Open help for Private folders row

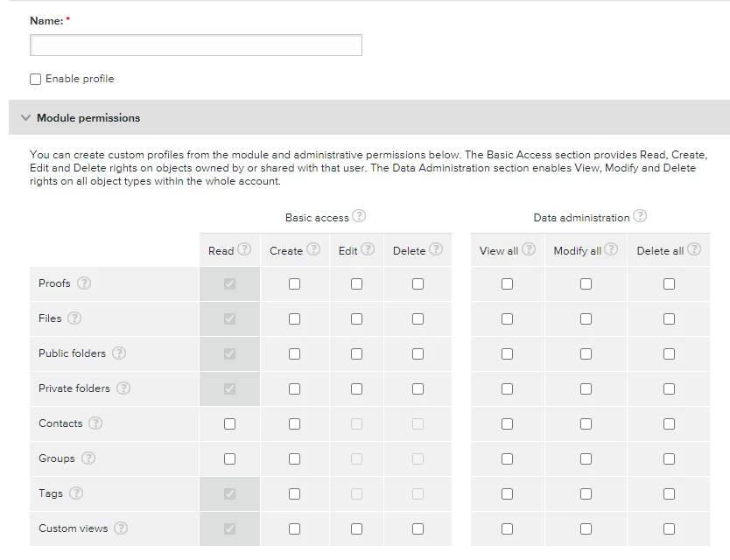[123, 388]
